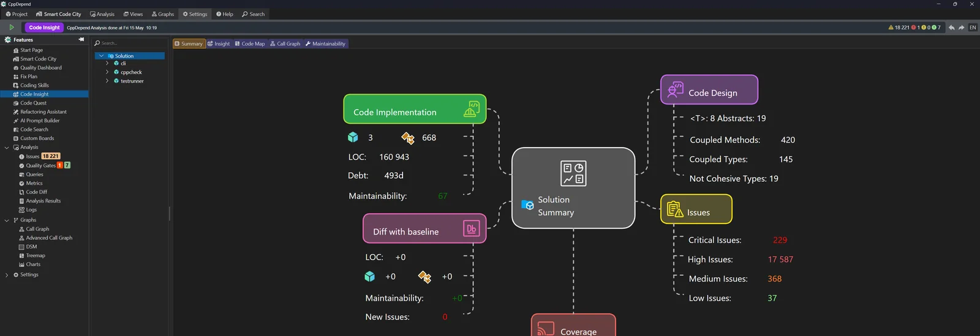Open the Help menu
This screenshot has height=336, width=980.
pyautogui.click(x=225, y=14)
